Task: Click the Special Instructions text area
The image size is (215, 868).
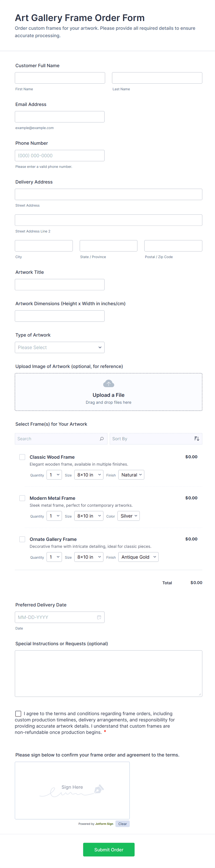Action: [108, 673]
